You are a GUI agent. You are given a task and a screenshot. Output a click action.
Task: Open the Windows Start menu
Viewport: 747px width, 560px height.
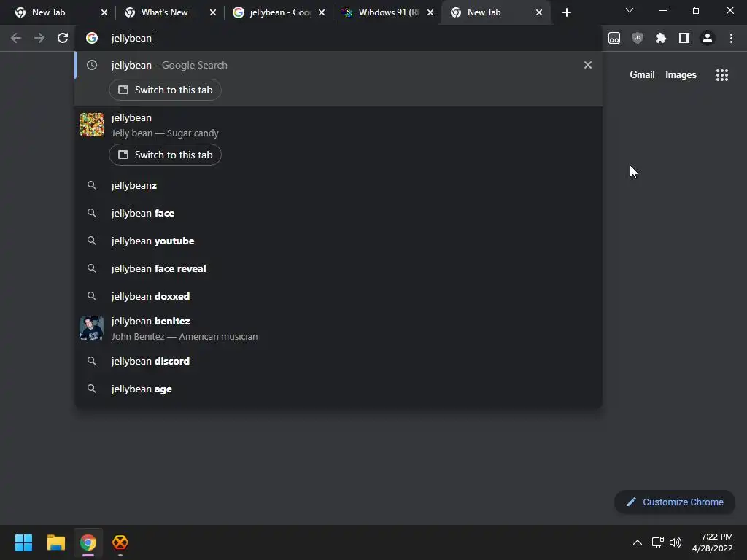(x=23, y=542)
